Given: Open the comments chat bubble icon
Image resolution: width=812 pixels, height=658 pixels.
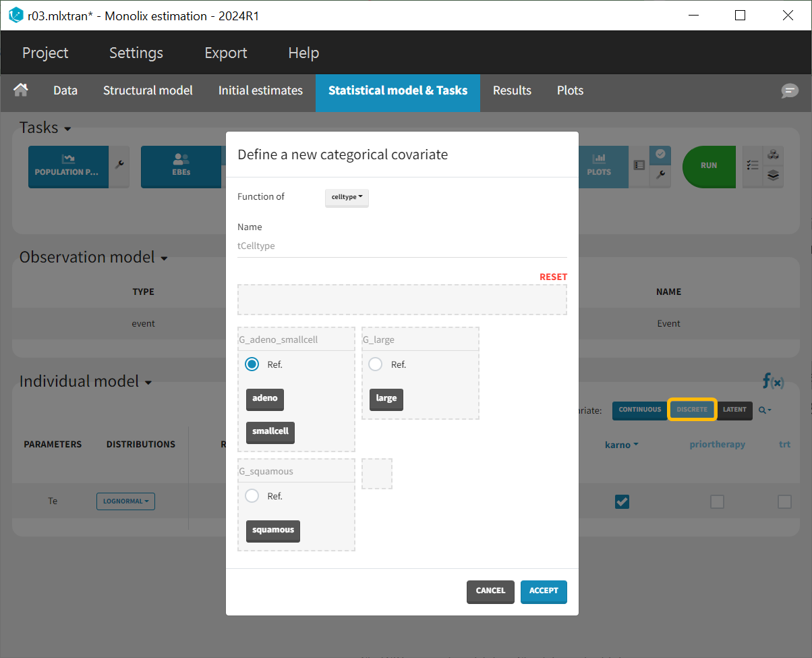Looking at the screenshot, I should [790, 91].
